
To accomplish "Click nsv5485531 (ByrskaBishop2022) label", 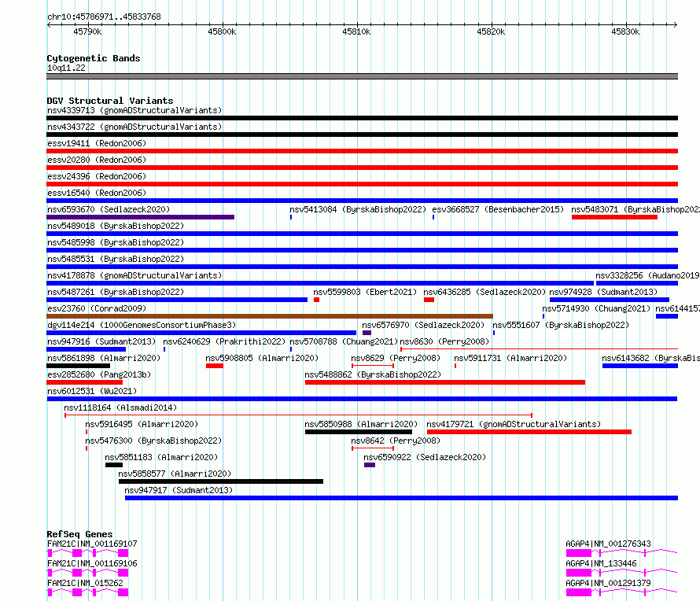I will point(116,259).
